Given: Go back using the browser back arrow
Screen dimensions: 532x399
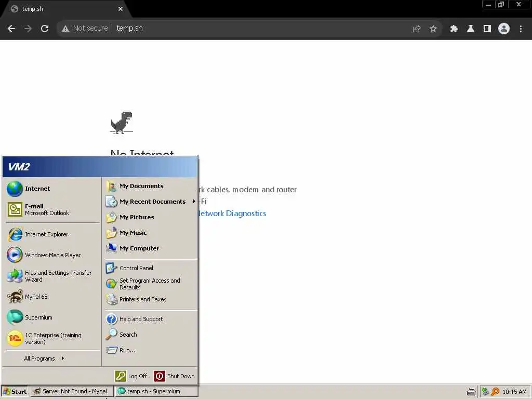Looking at the screenshot, I should [11, 29].
